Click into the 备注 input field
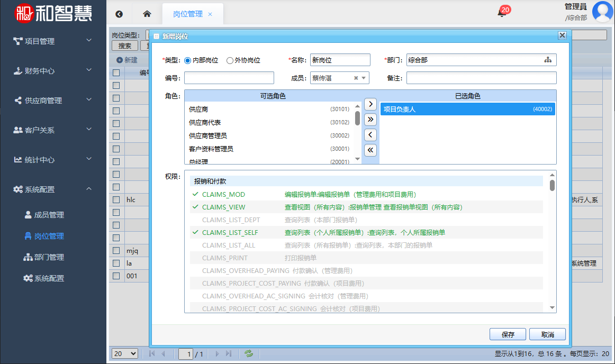 pyautogui.click(x=481, y=78)
